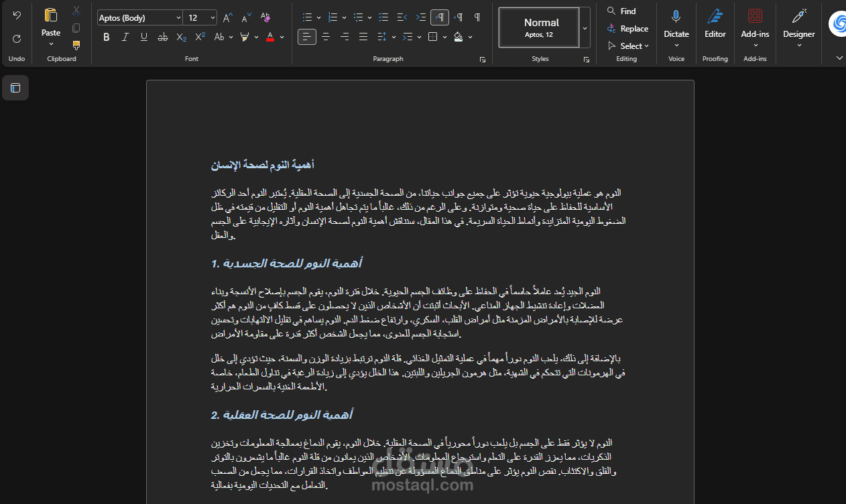Open the shading color dropdown arrow
Image resolution: width=846 pixels, height=504 pixels.
pos(470,37)
